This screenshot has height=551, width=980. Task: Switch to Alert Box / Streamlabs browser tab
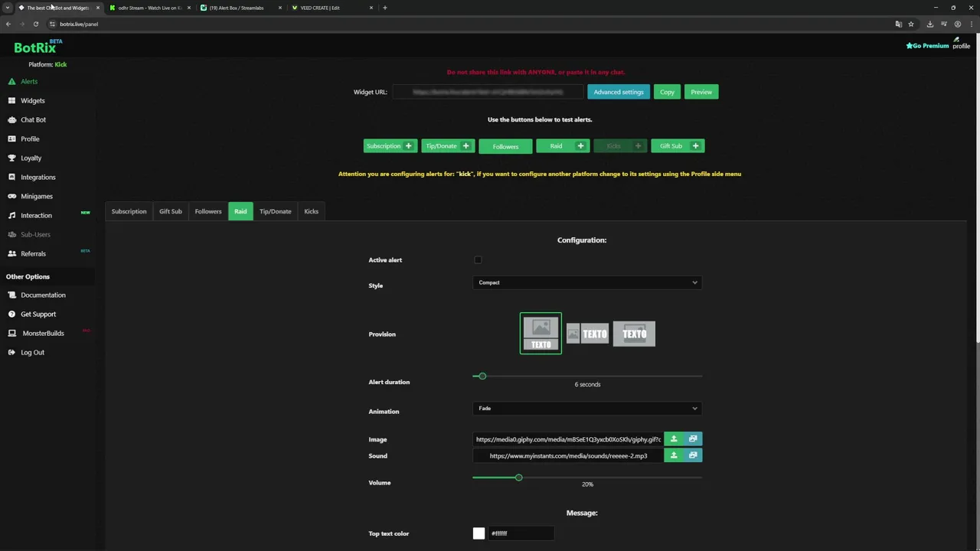point(240,8)
